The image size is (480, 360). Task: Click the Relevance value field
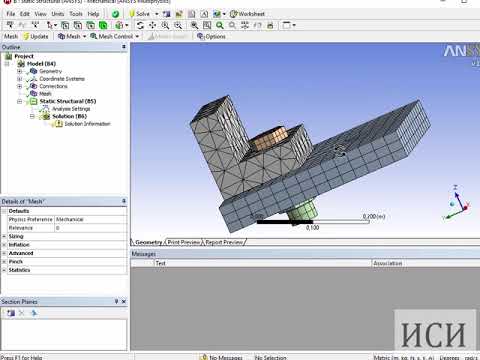tap(90, 228)
